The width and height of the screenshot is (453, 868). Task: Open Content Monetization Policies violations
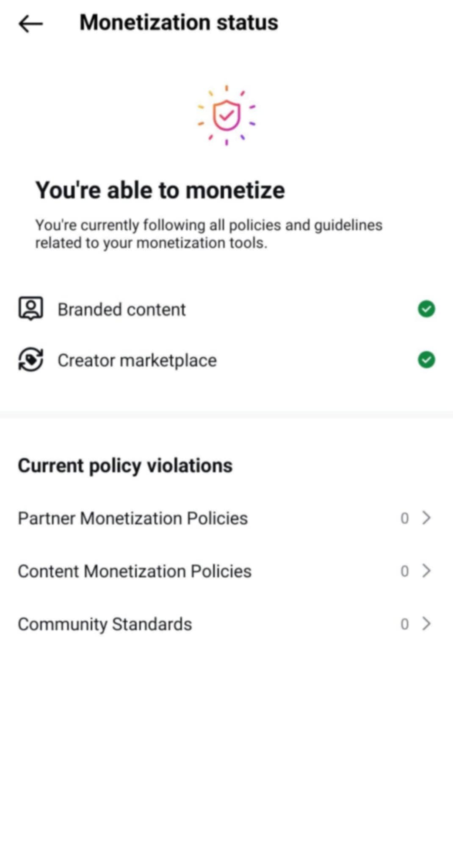[x=226, y=571]
